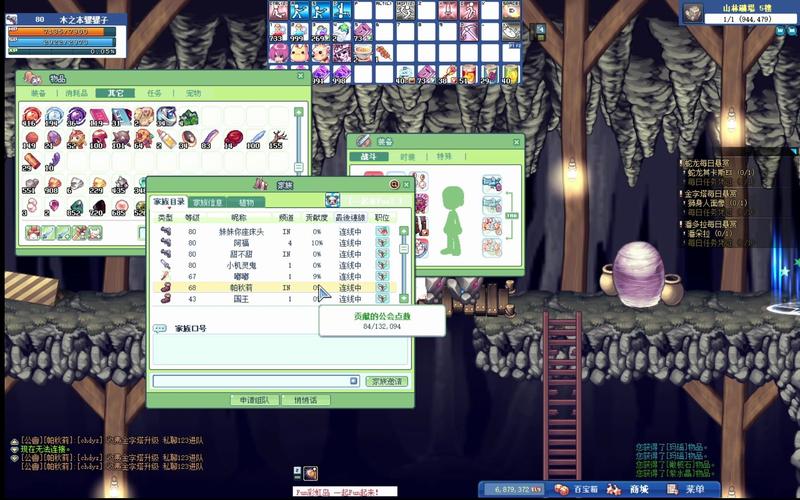Image resolution: width=800 pixels, height=500 pixels.
Task: Click the 蛇龙每日悬赏 quest entry
Action: point(707,163)
